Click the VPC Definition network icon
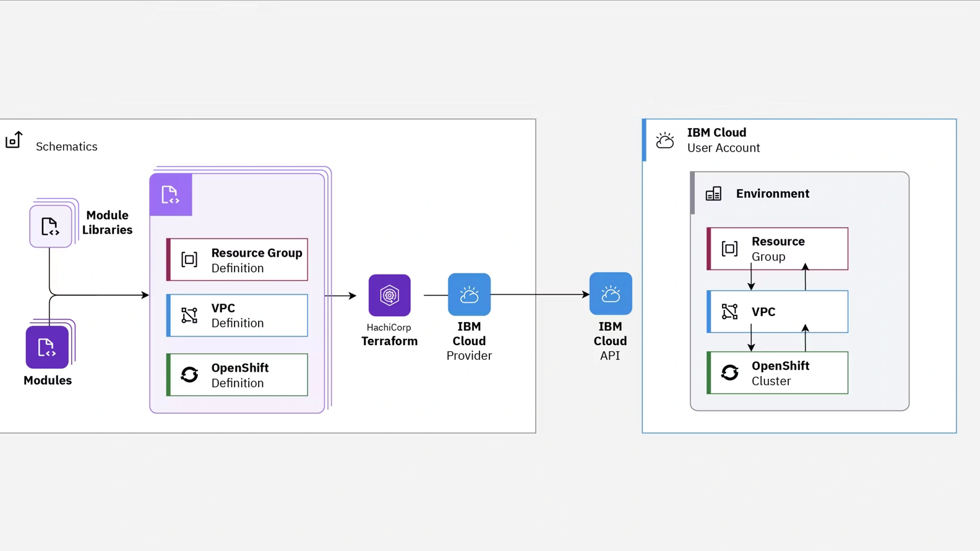This screenshot has width=980, height=551. 189,315
